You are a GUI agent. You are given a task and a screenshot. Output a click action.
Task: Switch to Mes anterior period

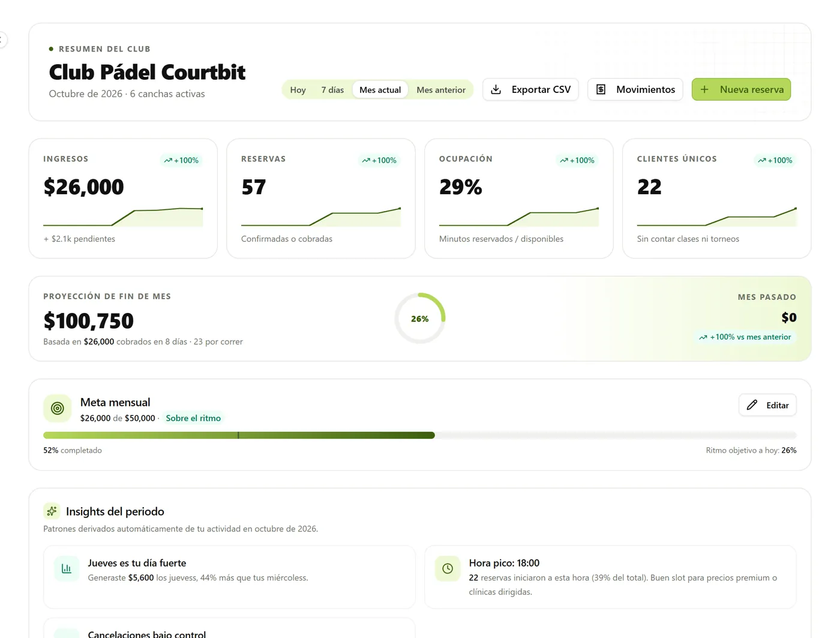point(441,89)
